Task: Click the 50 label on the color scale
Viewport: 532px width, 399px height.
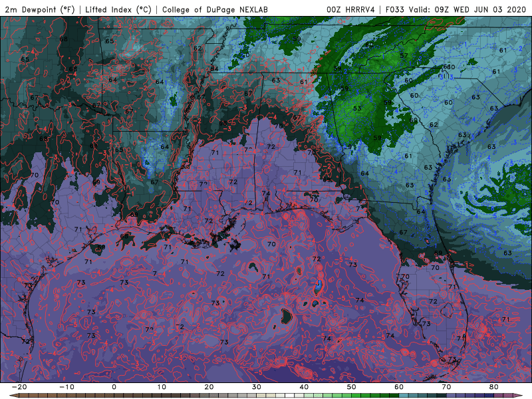Action: (352, 387)
